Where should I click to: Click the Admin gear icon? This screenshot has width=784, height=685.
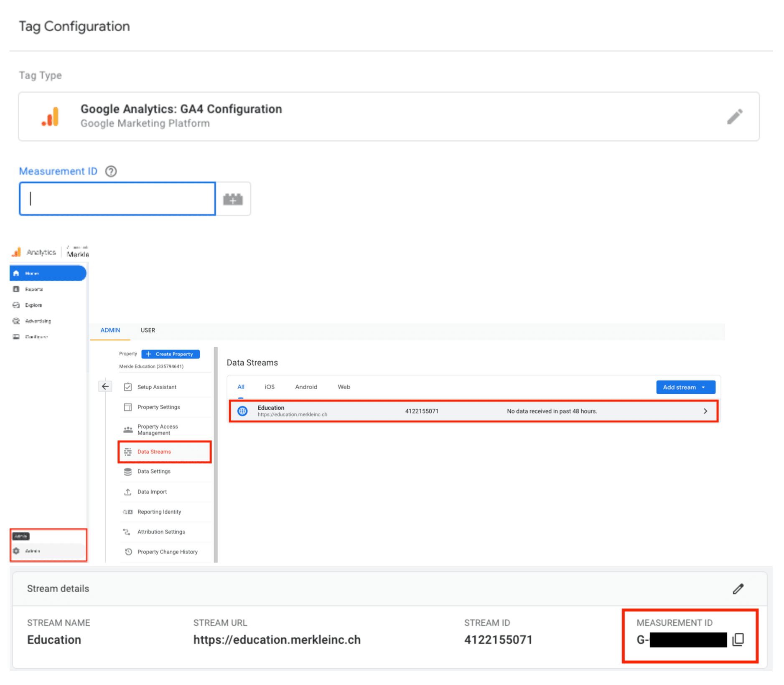click(x=16, y=551)
